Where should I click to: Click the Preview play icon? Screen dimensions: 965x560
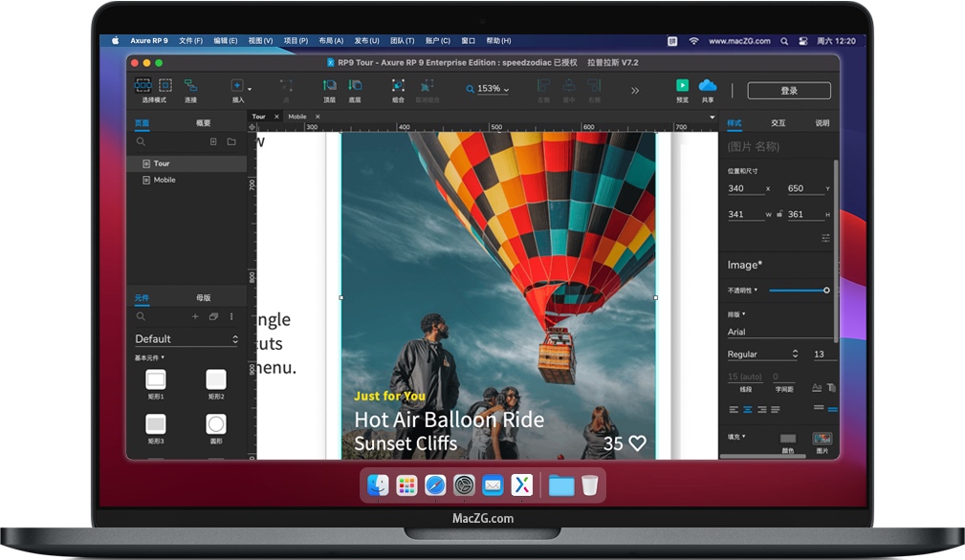pyautogui.click(x=682, y=86)
